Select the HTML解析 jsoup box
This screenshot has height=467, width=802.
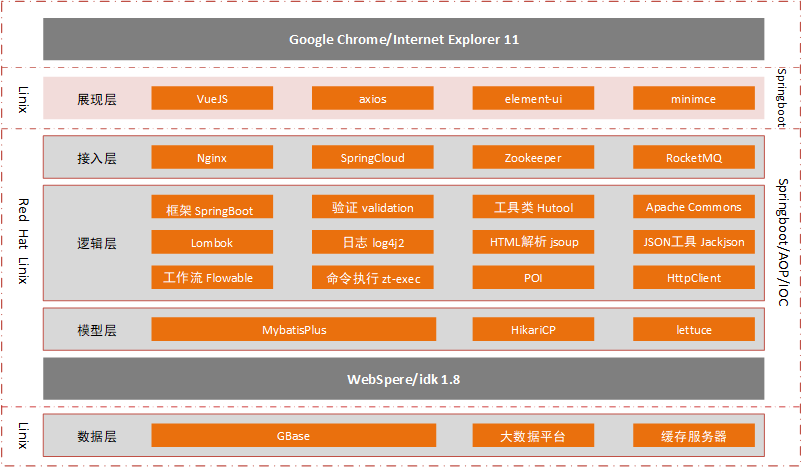click(533, 242)
